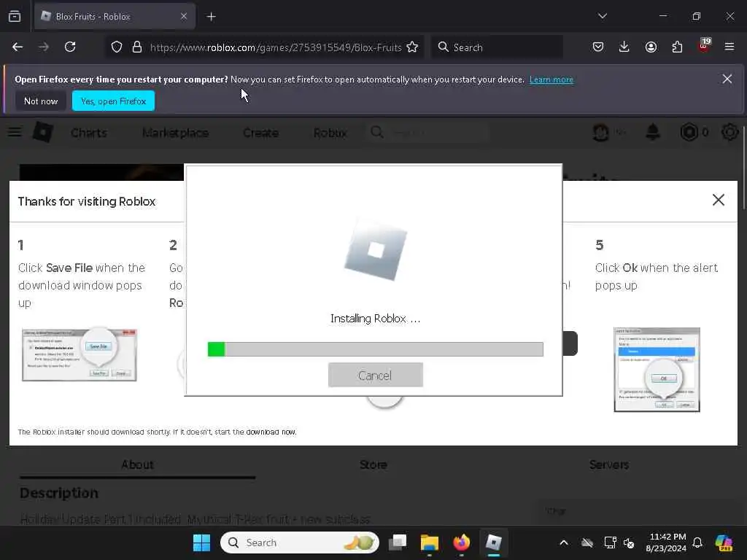Image resolution: width=747 pixels, height=560 pixels.
Task: Open the Windows notifications bell
Action: click(697, 542)
